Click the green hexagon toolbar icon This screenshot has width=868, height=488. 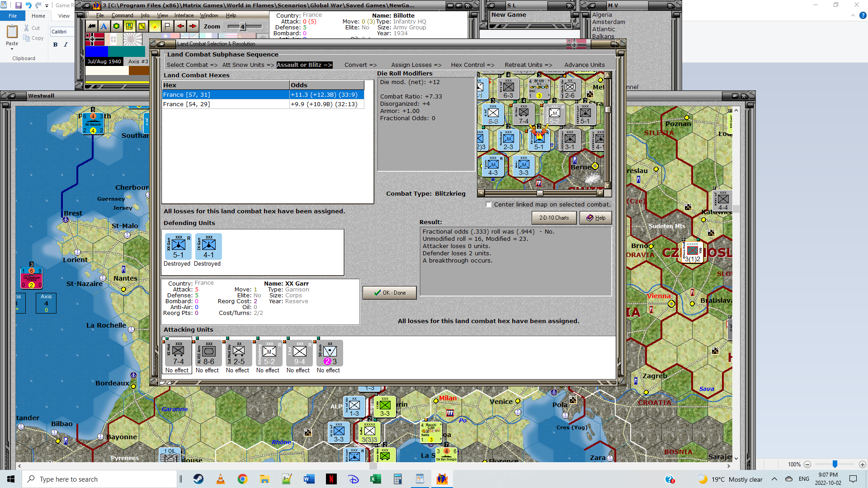pos(117,26)
